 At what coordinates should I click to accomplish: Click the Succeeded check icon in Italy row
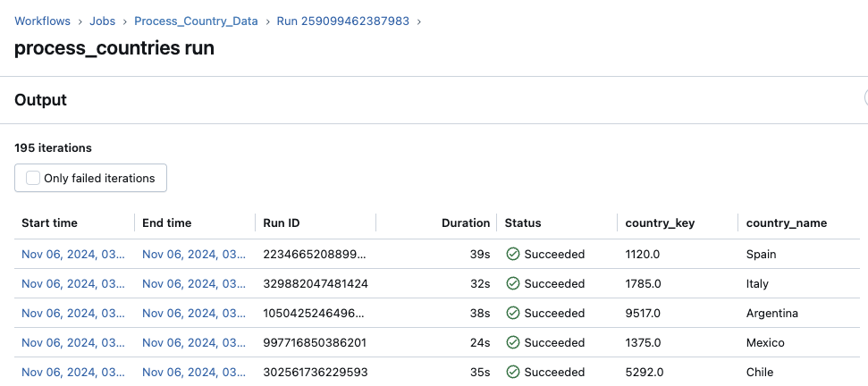point(513,284)
